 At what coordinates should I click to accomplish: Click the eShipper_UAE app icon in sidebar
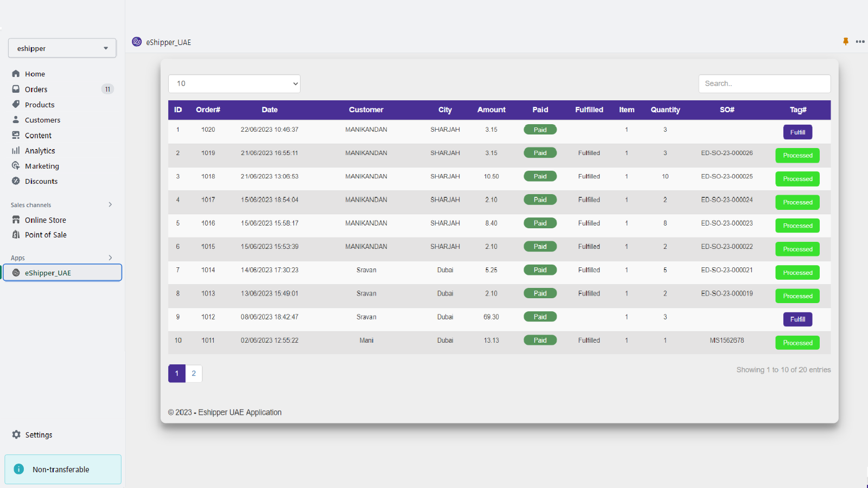pos(16,273)
